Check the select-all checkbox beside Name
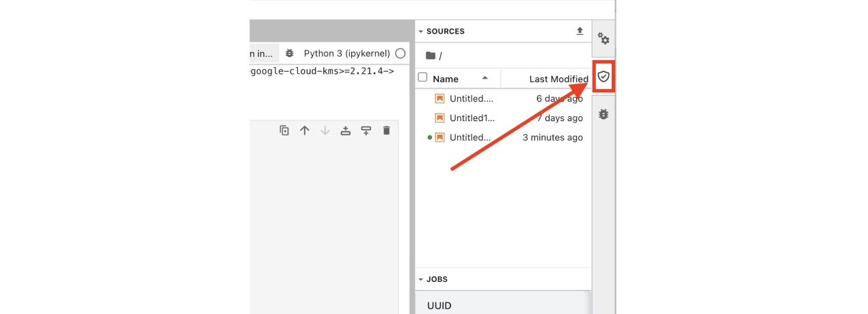 422,78
